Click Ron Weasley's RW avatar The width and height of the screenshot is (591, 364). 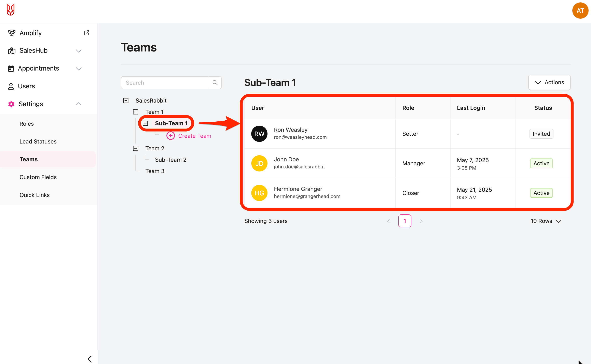tap(259, 134)
